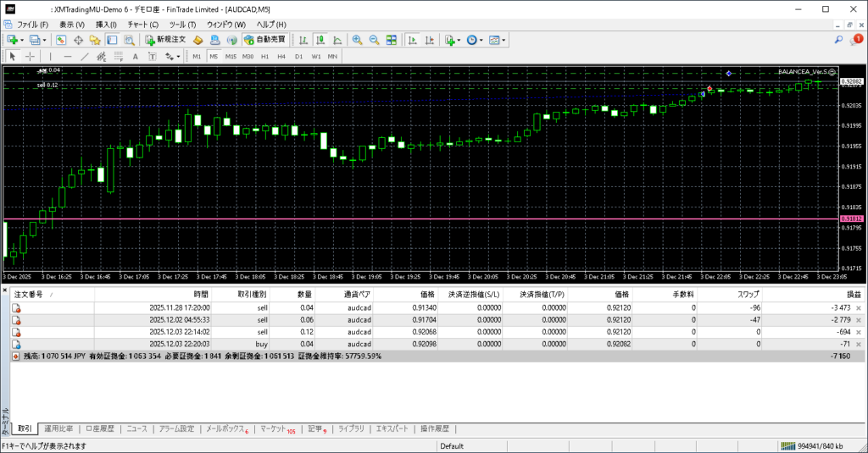Select the horizontal line drawing tool
This screenshot has height=453, width=868.
point(67,57)
